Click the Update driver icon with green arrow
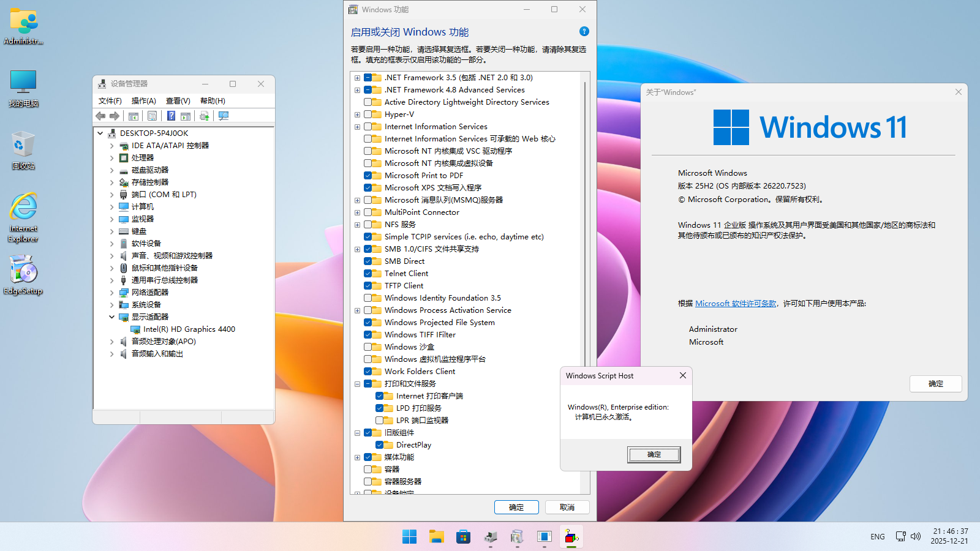The image size is (980, 551). [x=204, y=116]
